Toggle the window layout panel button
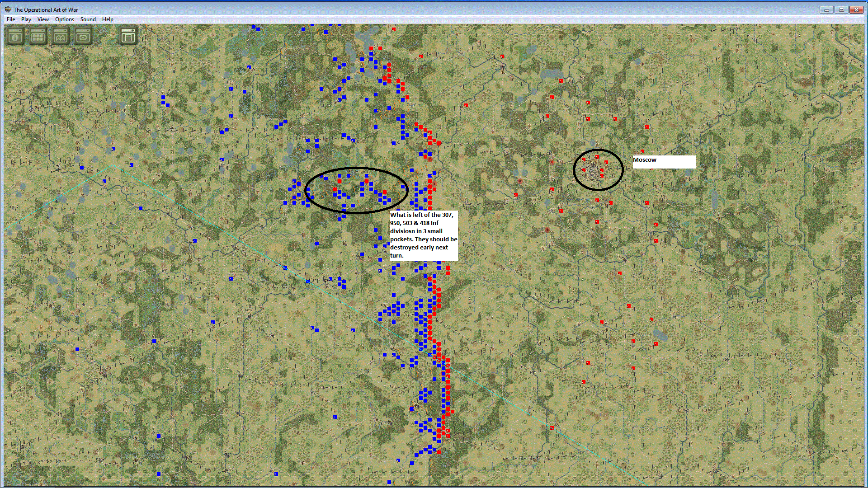The width and height of the screenshot is (868, 488). click(128, 37)
